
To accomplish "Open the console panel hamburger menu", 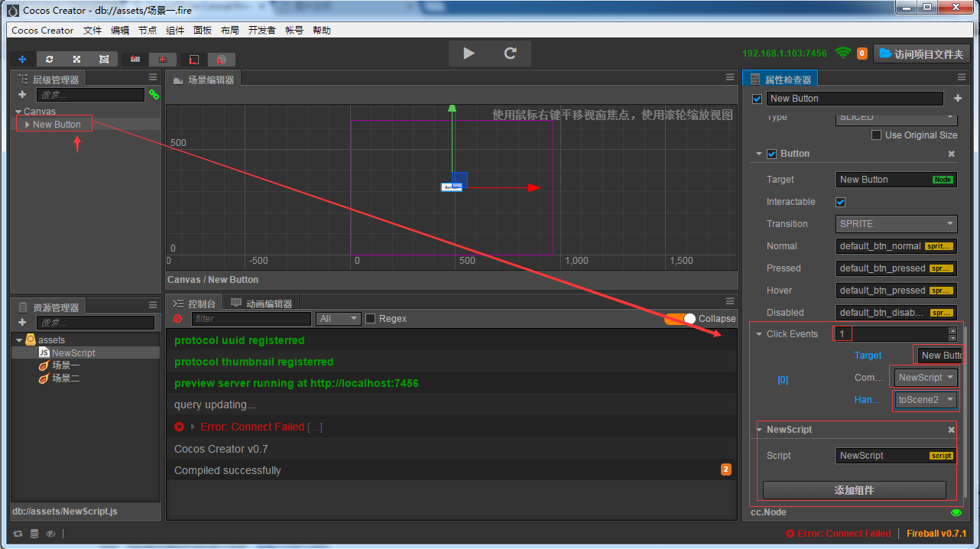I will click(730, 301).
